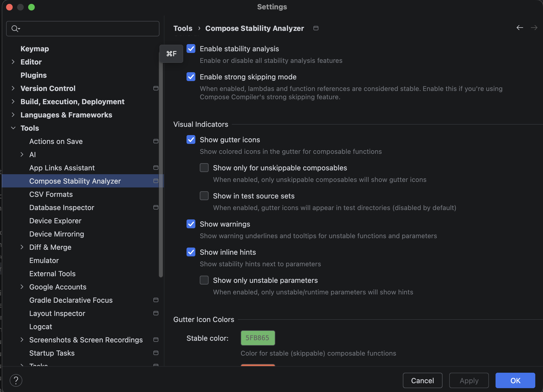This screenshot has height=392, width=543.
Task: Open the Keymap settings page
Action: [35, 49]
